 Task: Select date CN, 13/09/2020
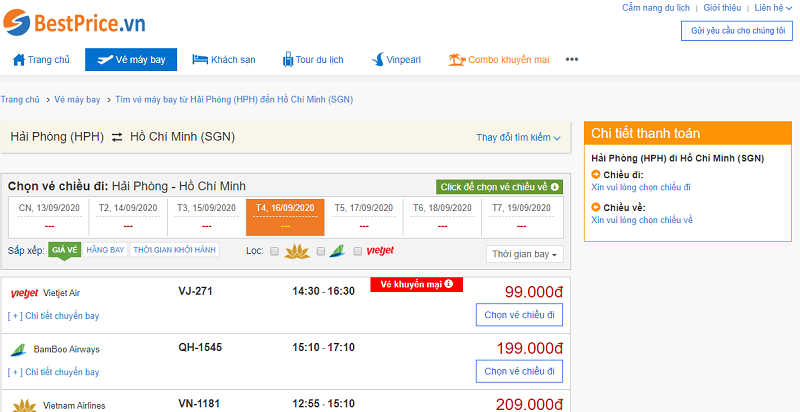[49, 217]
